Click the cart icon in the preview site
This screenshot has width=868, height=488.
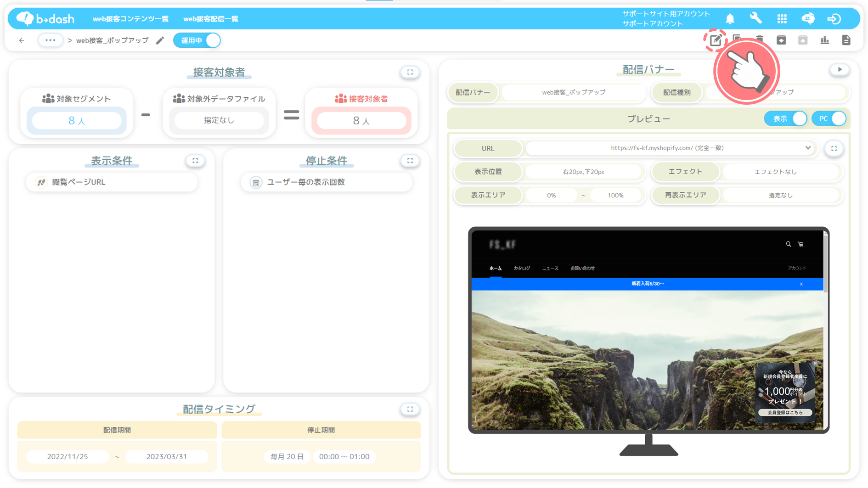click(x=801, y=244)
